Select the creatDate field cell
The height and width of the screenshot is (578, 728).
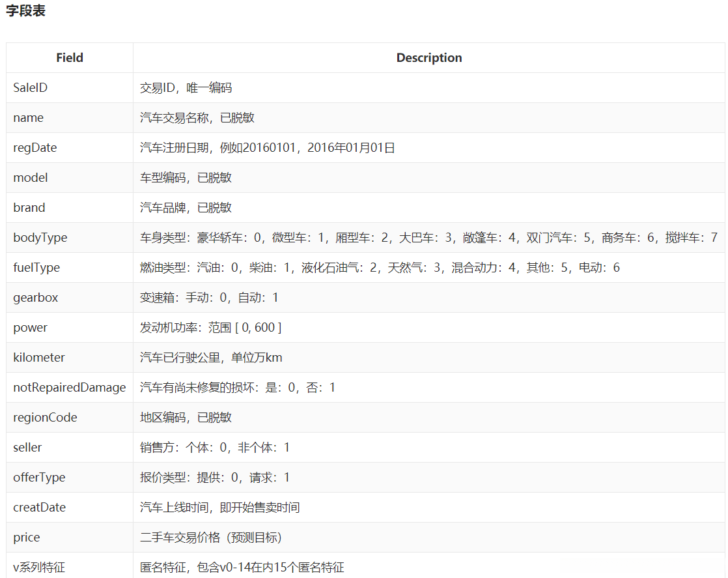pyautogui.click(x=70, y=508)
